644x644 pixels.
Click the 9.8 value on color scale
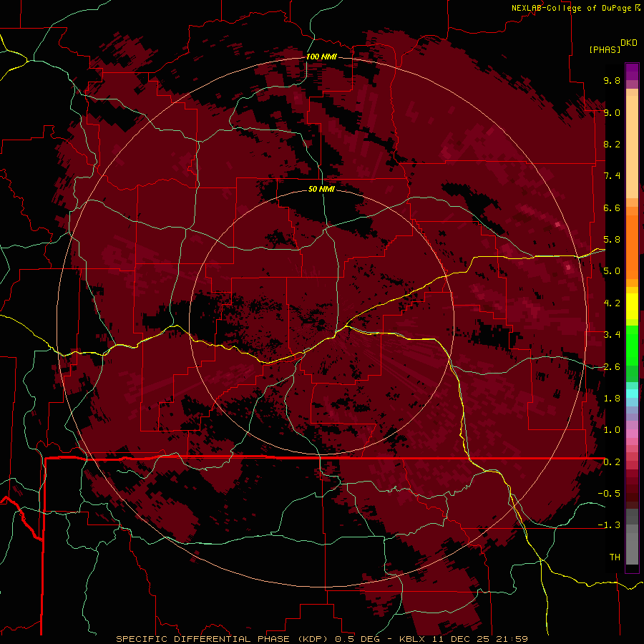pyautogui.click(x=612, y=80)
